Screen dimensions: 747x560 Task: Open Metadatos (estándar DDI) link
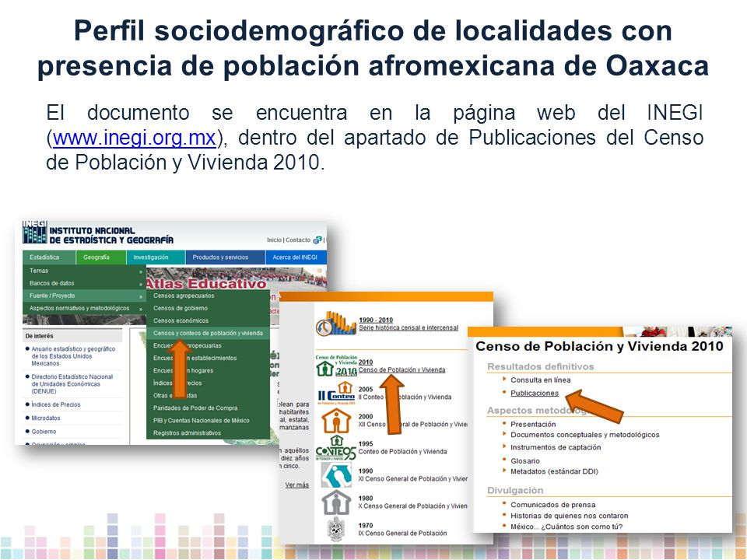click(554, 471)
